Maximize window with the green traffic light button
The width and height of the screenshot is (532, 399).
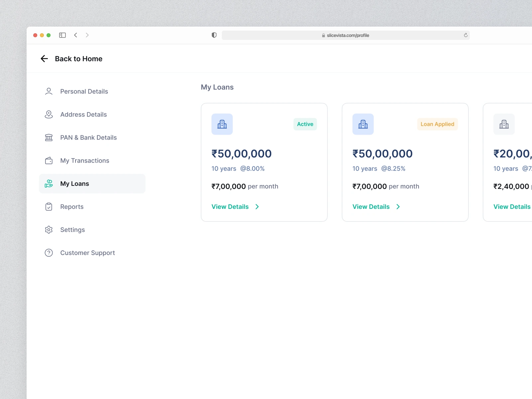coord(49,35)
